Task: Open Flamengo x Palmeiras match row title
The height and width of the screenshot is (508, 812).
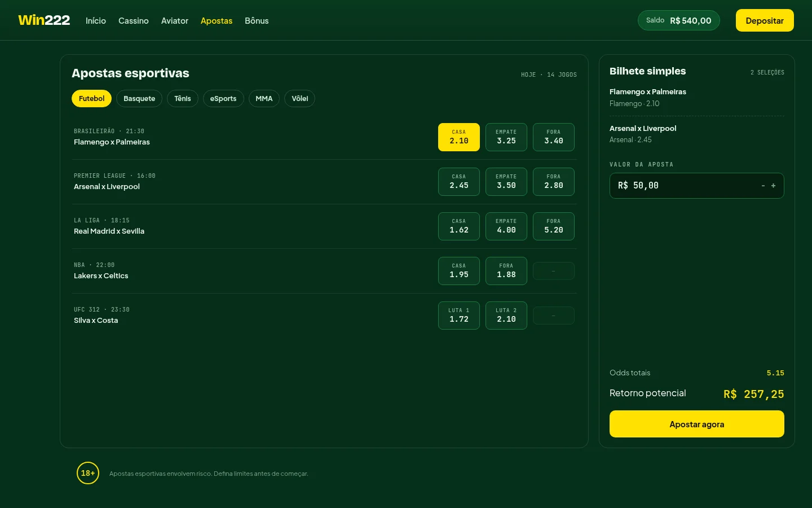Action: pos(112,142)
